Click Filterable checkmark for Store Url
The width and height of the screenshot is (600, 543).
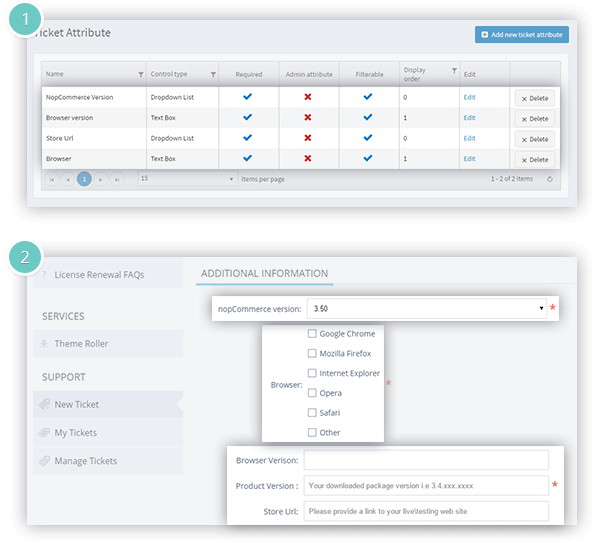(368, 137)
